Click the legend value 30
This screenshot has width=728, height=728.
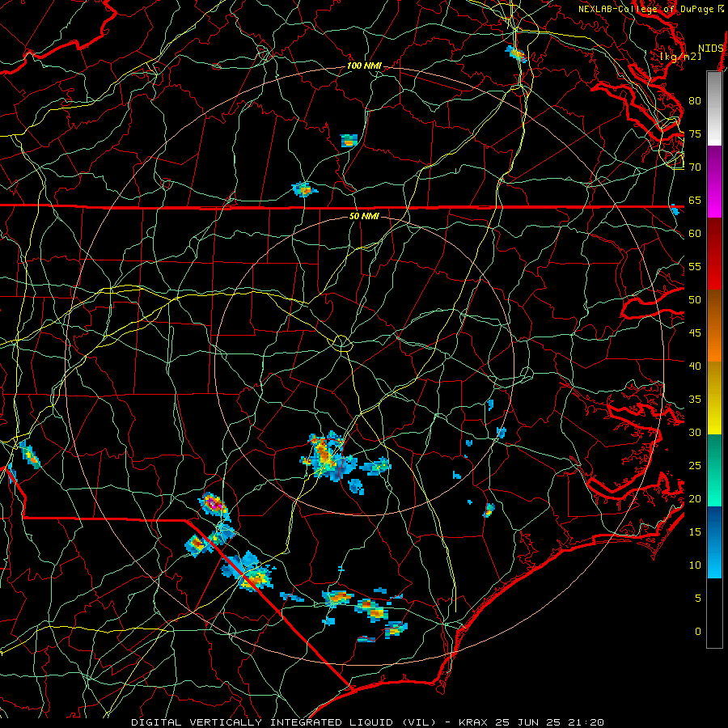(x=695, y=433)
